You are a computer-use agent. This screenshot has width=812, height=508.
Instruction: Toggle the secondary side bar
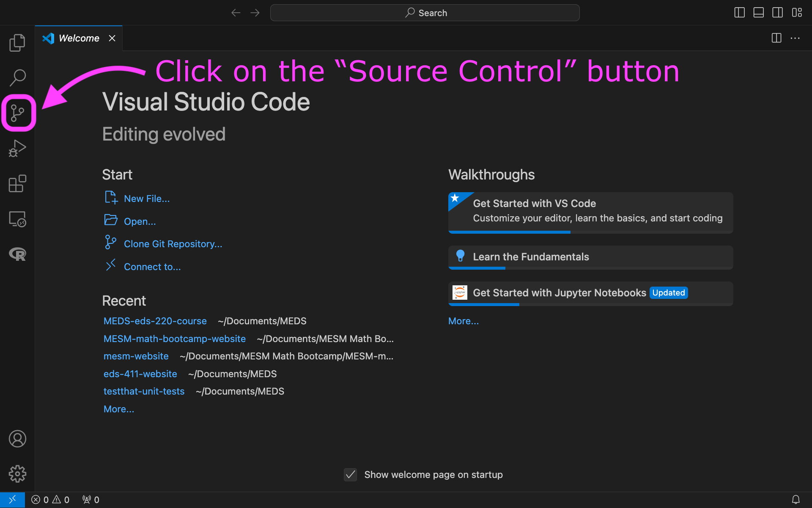[x=777, y=13]
